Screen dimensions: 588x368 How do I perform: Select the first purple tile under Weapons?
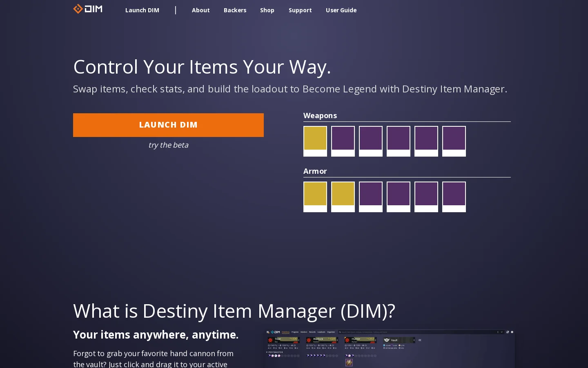coord(343,141)
